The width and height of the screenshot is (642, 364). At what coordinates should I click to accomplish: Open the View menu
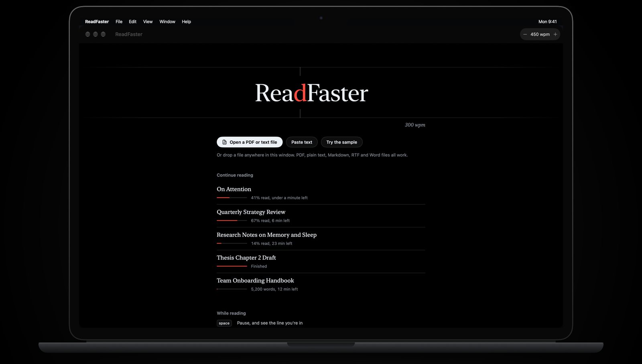(148, 22)
